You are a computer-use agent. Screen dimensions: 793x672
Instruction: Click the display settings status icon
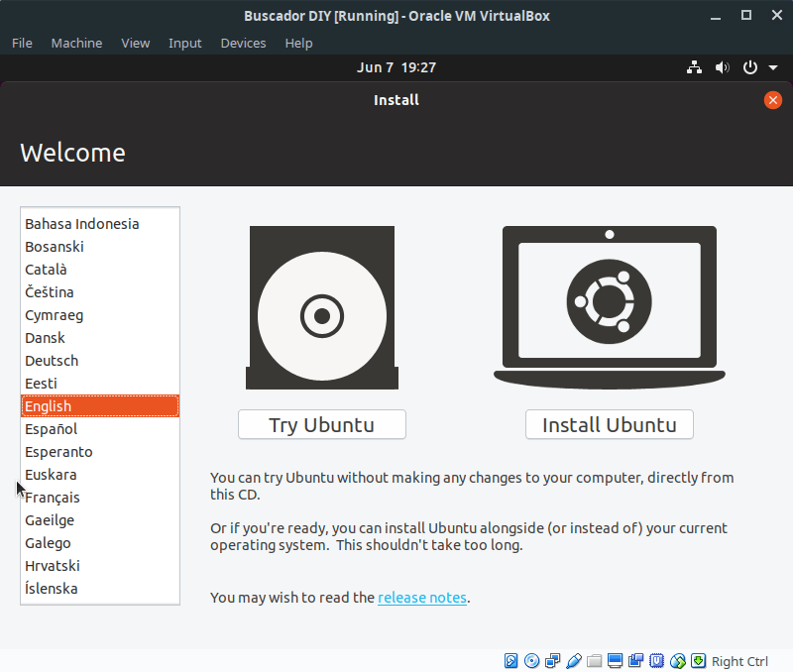615,661
